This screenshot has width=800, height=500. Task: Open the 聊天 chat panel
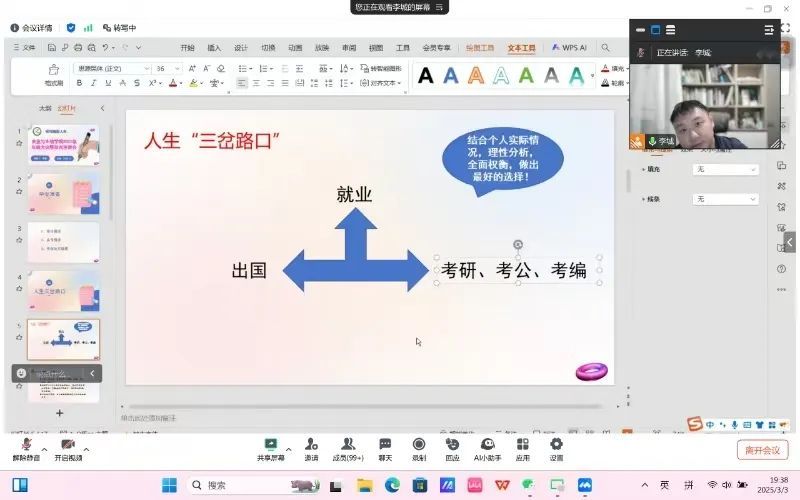385,444
